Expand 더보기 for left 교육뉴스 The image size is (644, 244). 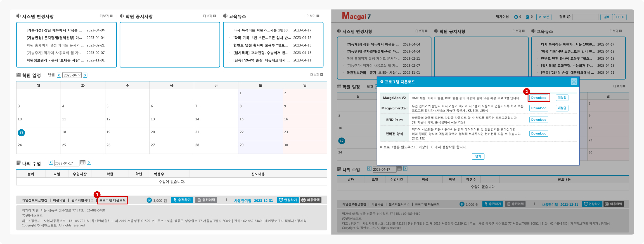click(313, 16)
